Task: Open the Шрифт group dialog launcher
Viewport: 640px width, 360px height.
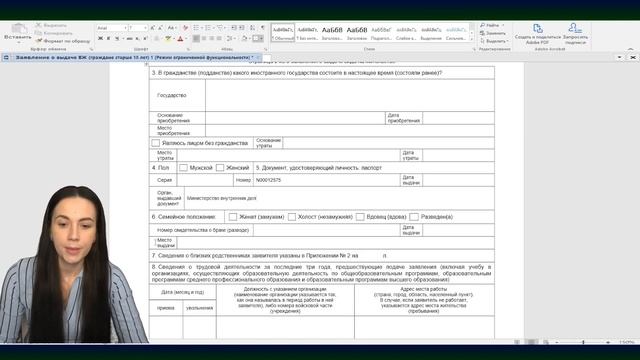Action: click(x=188, y=49)
